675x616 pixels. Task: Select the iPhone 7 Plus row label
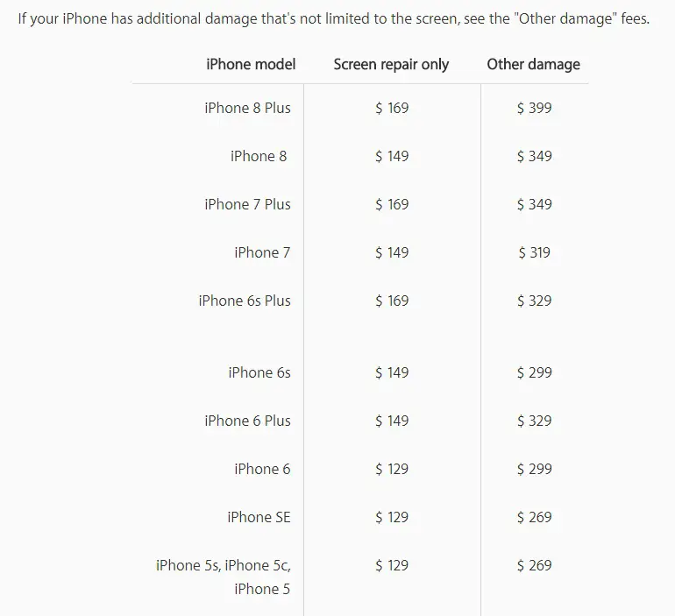click(247, 204)
